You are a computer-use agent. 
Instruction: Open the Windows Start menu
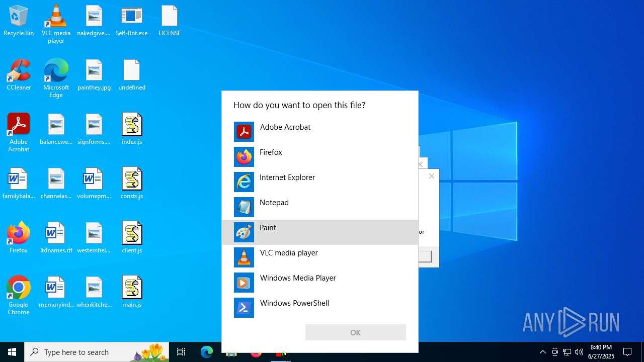(12, 352)
